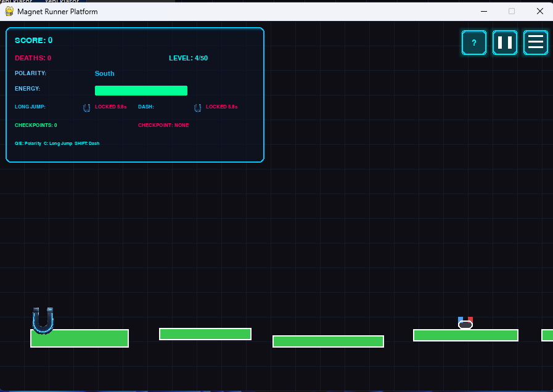Pause the game with the pause icon
This screenshot has width=553, height=392.
pos(505,43)
